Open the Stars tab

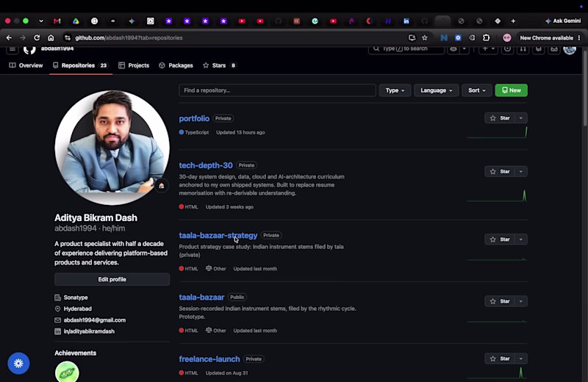pos(220,65)
